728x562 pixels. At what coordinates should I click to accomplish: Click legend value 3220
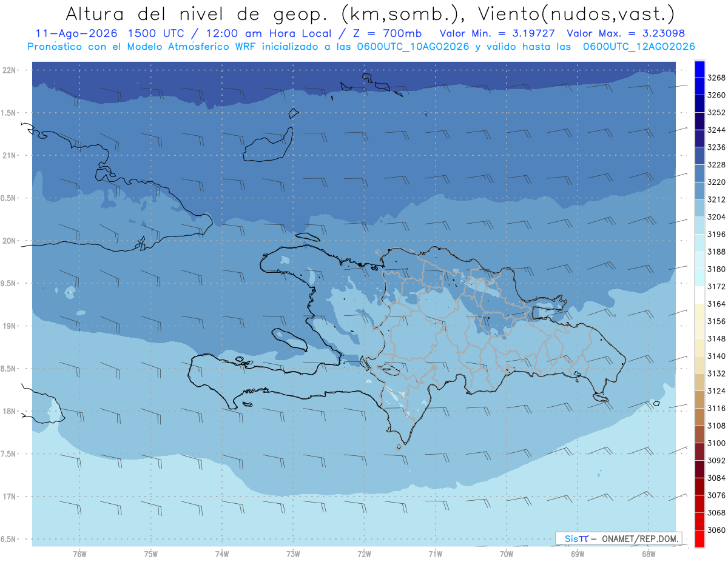click(x=716, y=182)
